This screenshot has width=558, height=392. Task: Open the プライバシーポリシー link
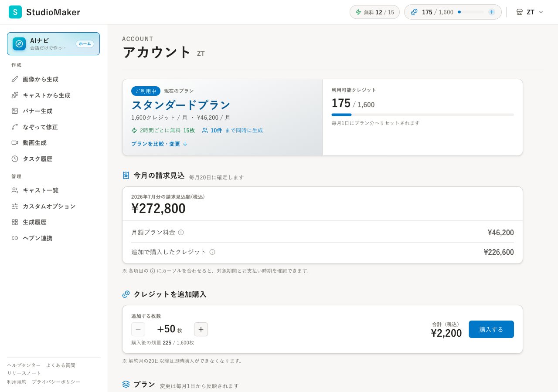[56, 382]
